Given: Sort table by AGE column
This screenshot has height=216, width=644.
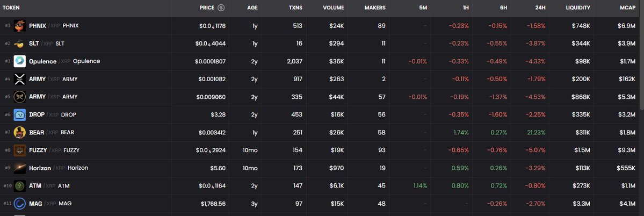Looking at the screenshot, I should 252,8.
